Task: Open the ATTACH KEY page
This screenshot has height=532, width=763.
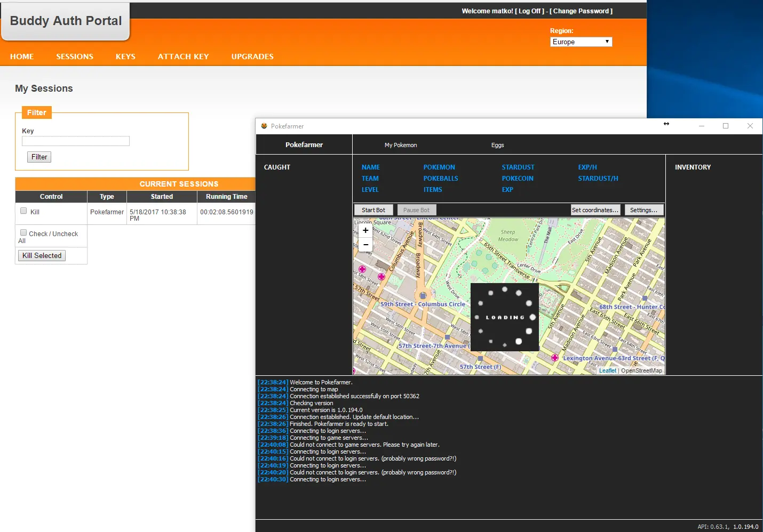Action: 183,57
